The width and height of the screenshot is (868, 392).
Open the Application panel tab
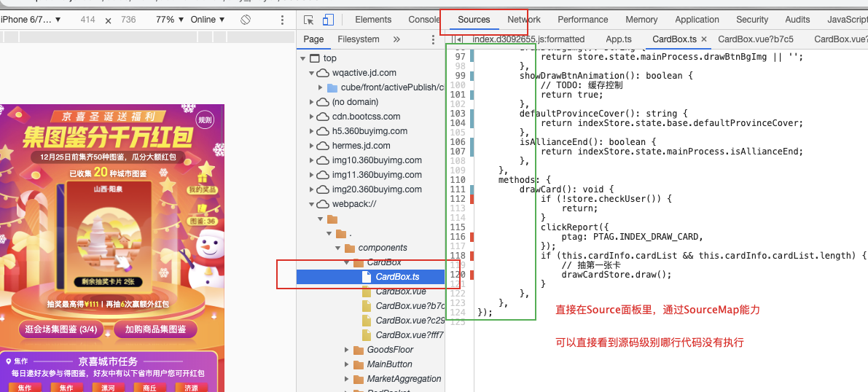pos(697,20)
